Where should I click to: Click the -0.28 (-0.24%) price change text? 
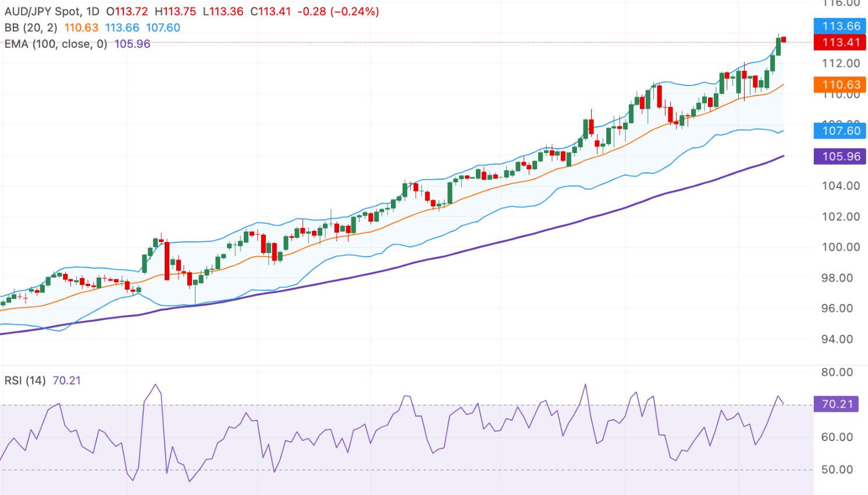coord(338,12)
